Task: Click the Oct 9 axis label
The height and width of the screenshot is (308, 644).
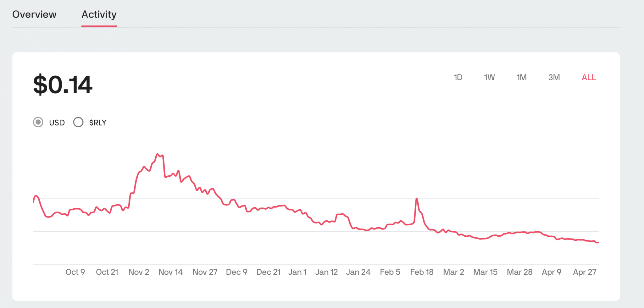Action: point(75,272)
